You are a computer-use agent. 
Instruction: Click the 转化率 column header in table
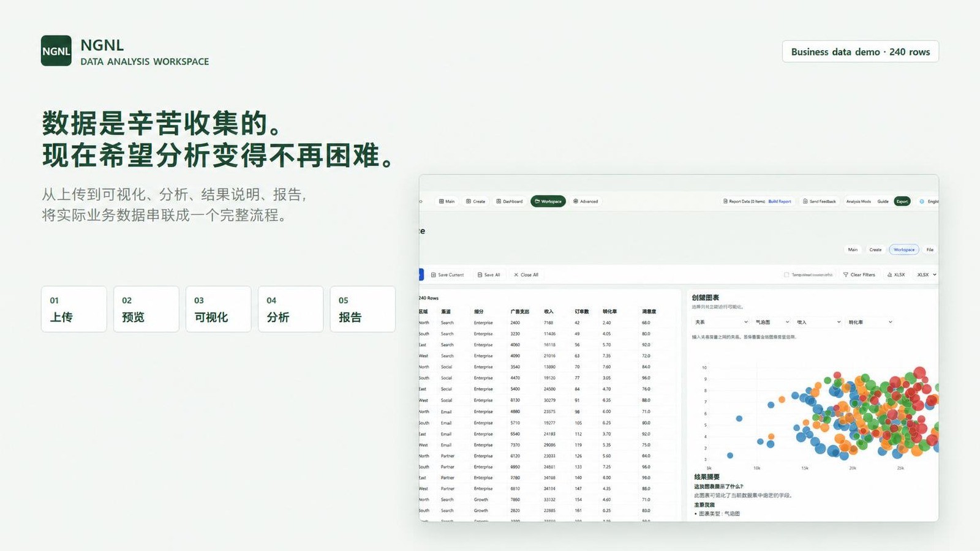click(x=609, y=312)
